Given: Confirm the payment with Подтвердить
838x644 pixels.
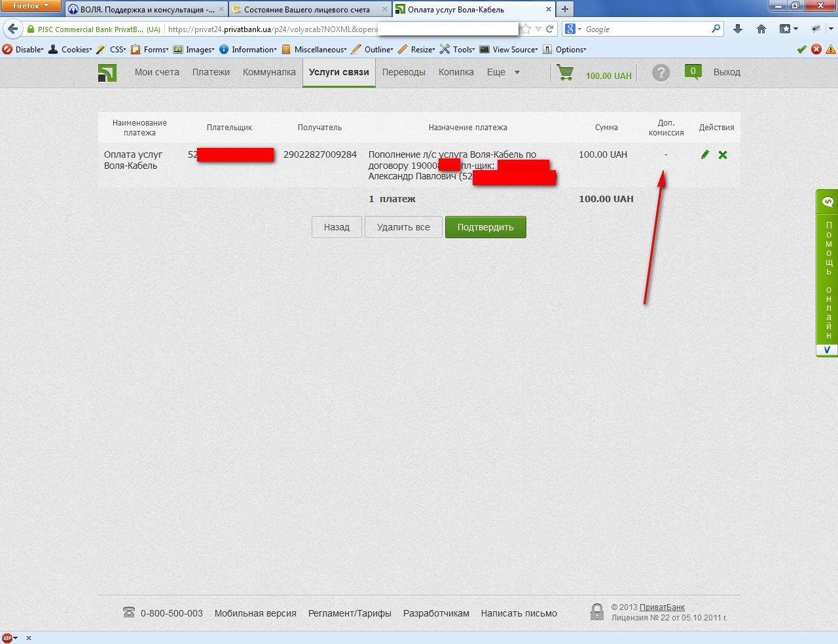Looking at the screenshot, I should click(x=486, y=227).
